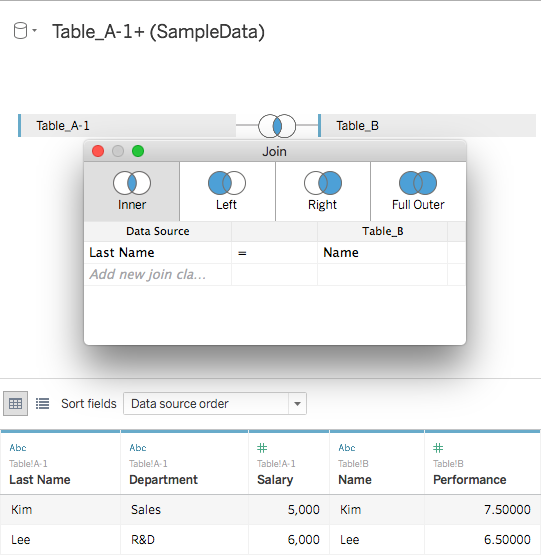Click the Data Source column header in Join dialog

pyautogui.click(x=158, y=231)
